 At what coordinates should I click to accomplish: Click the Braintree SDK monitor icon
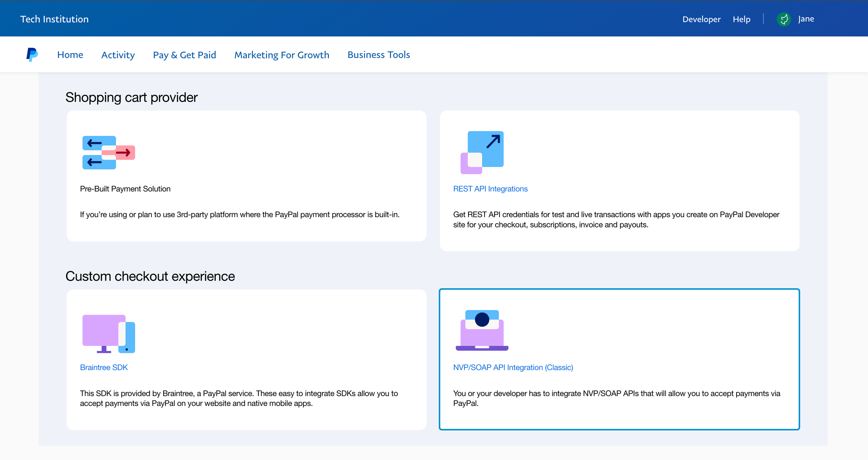coord(109,334)
